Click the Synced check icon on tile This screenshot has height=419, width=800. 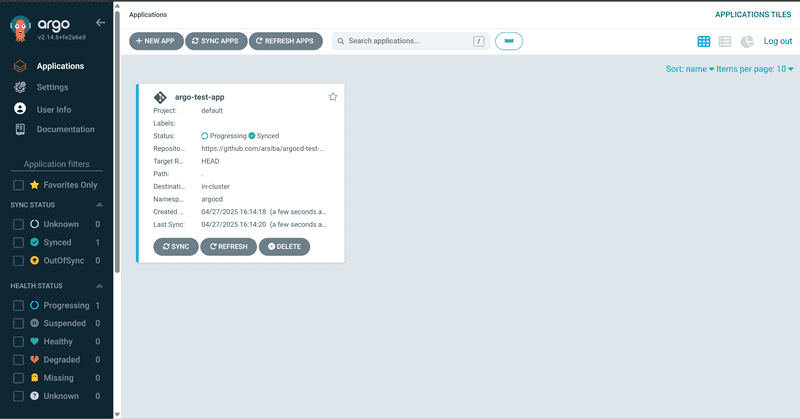click(x=252, y=136)
